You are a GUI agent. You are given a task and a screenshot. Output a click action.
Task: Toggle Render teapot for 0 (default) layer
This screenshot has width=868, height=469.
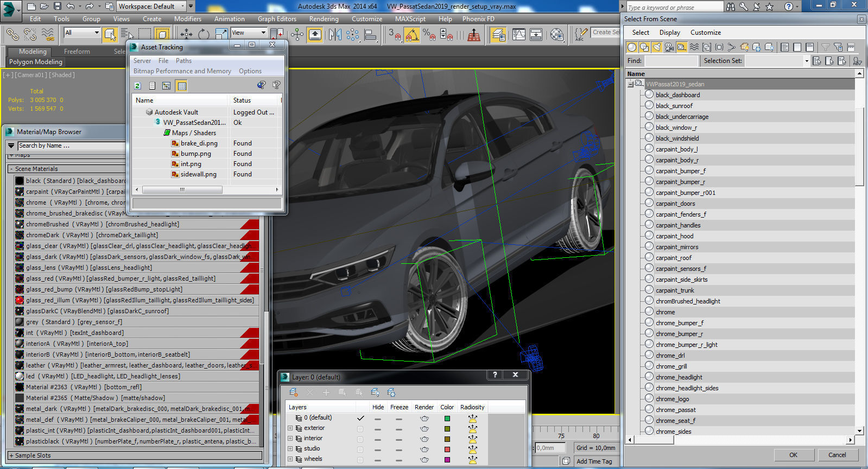pos(424,419)
